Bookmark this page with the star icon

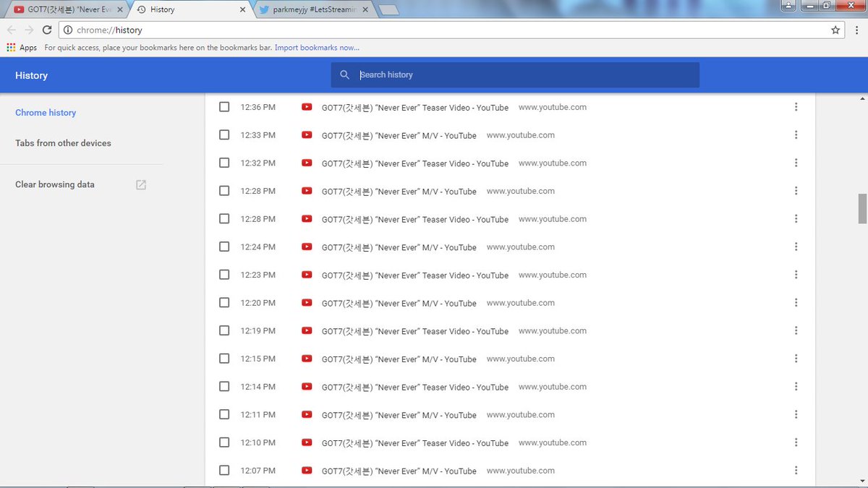coord(835,30)
